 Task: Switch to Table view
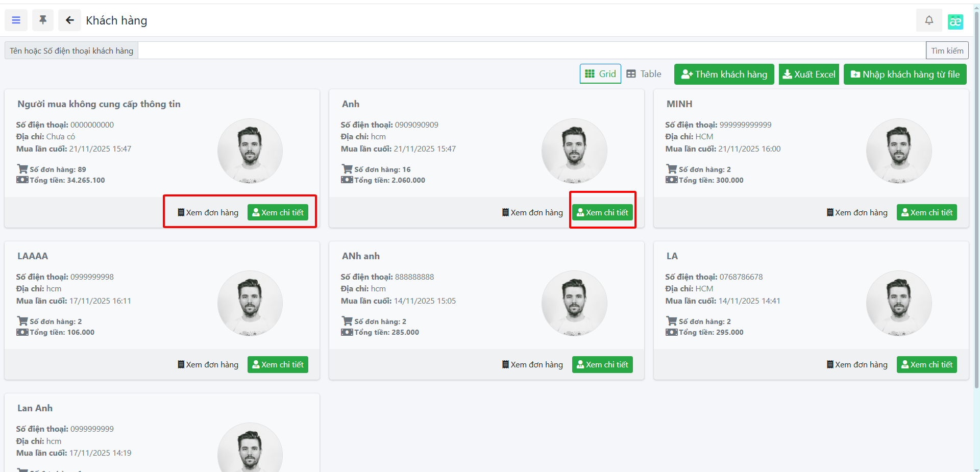click(x=644, y=74)
